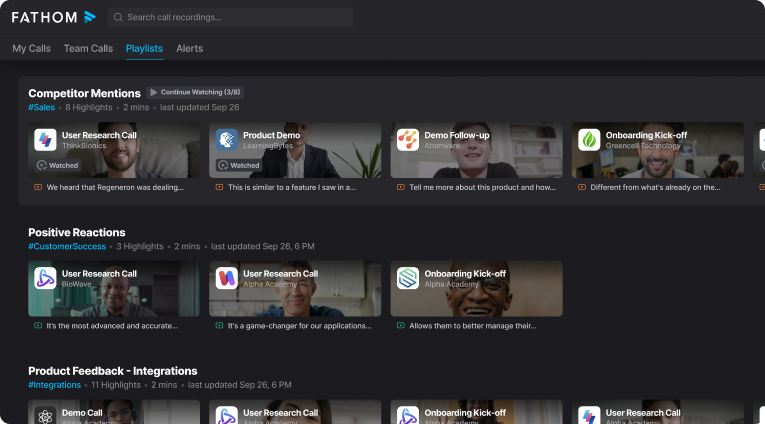
Task: Click green highlight icon beside game-changer quote
Action: (x=219, y=325)
